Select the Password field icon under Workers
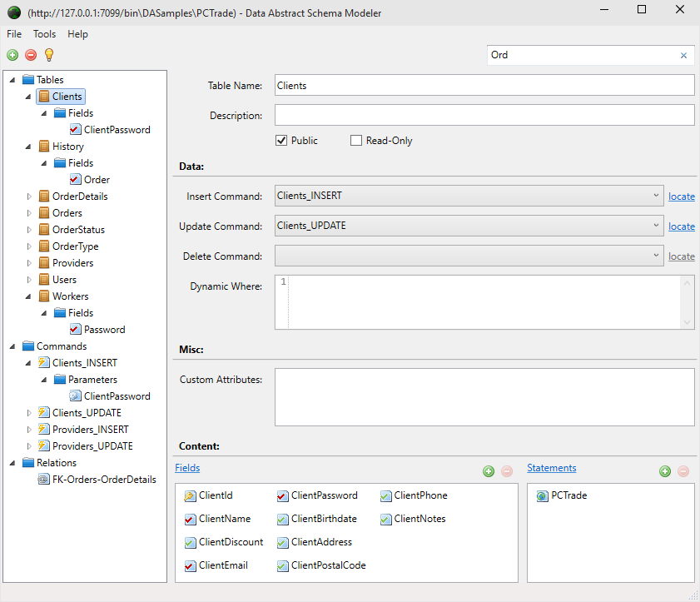The image size is (700, 602). coord(76,330)
